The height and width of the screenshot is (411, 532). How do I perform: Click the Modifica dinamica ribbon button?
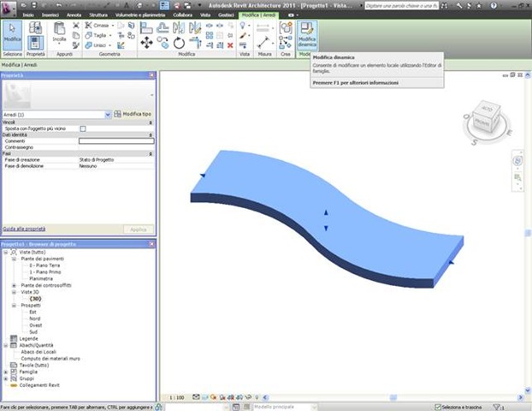[x=307, y=35]
